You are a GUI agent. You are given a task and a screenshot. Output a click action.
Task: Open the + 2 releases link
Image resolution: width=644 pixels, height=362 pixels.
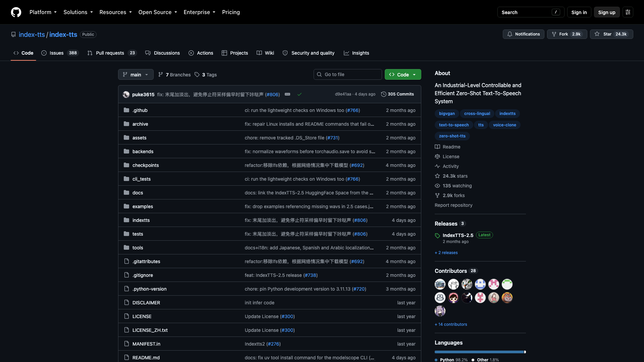(x=446, y=253)
